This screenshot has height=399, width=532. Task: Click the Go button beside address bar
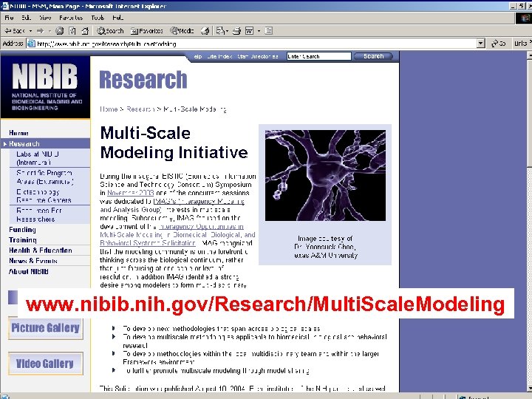(x=499, y=44)
